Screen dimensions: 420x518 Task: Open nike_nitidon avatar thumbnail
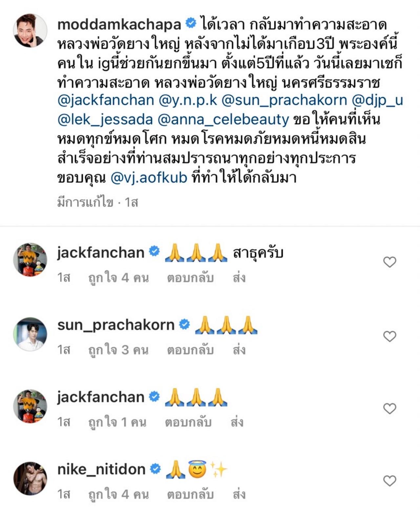click(30, 479)
